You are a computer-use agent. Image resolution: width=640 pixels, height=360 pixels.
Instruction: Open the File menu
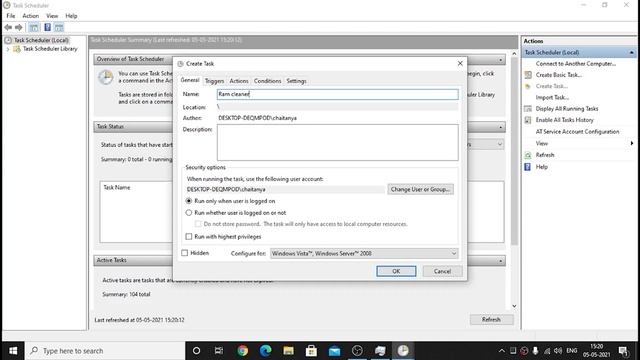11,16
